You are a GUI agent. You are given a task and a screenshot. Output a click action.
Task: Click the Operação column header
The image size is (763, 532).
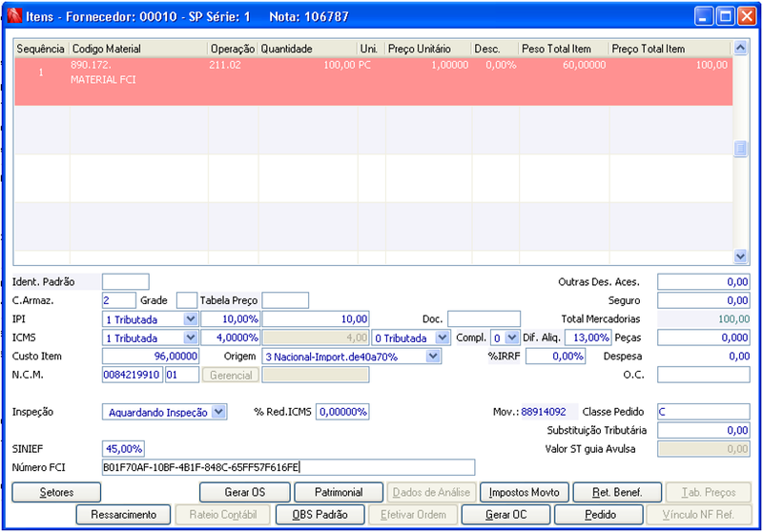(233, 49)
